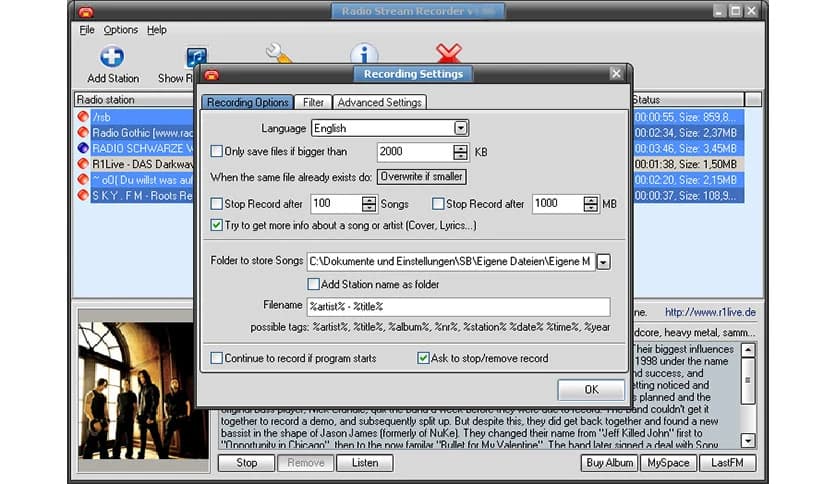The width and height of the screenshot is (836, 484).
Task: Click the red icon beside ~oO( Du willst
Action: 83,180
